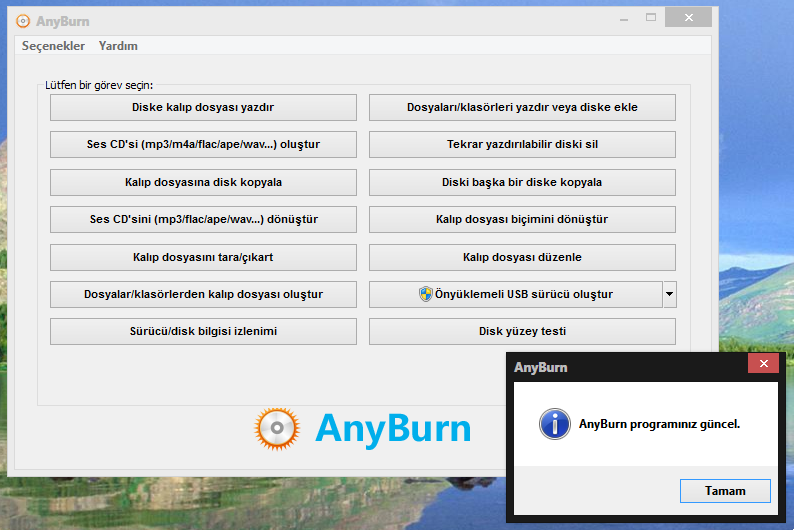Select Kalıp dosyasını tara/çıkart
The width and height of the screenshot is (794, 530).
203,257
